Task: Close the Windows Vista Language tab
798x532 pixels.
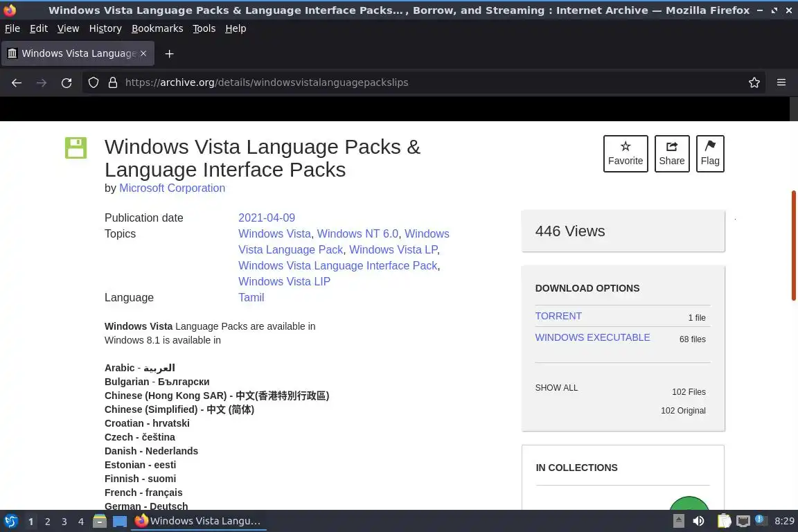Action: pos(143,53)
